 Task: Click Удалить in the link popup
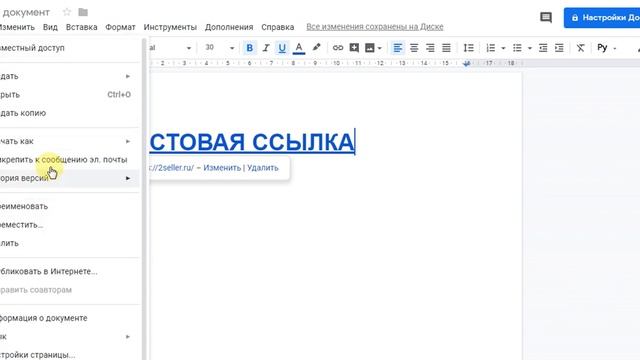pos(262,168)
